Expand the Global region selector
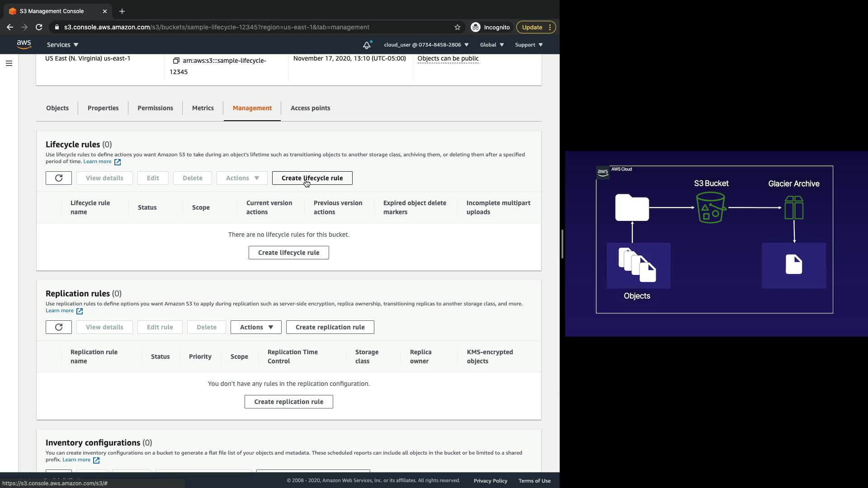The height and width of the screenshot is (488, 868). pyautogui.click(x=491, y=45)
